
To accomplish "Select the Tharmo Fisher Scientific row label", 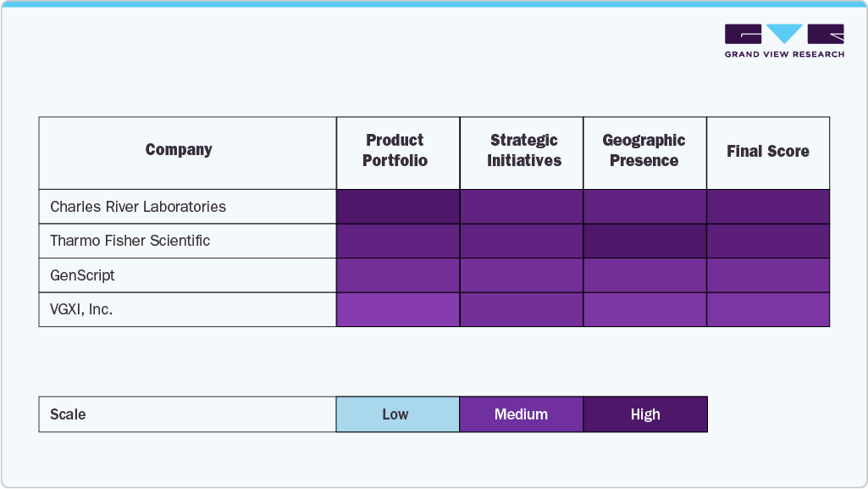I will coord(130,241).
